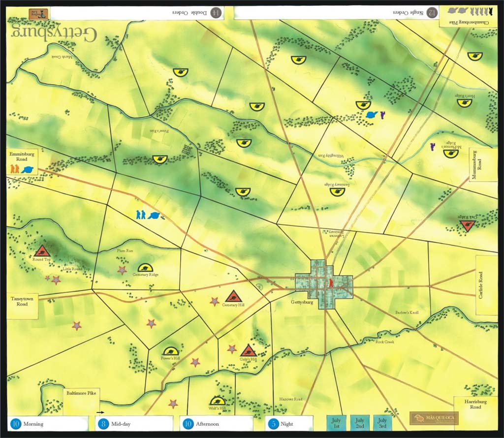
Task: Select the Gettysburg town name label
Action: pyautogui.click(x=302, y=302)
